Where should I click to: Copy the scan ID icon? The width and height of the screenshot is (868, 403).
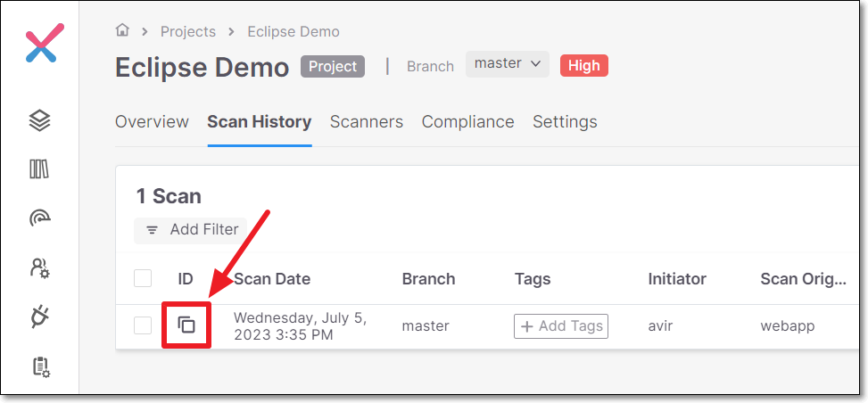[186, 325]
